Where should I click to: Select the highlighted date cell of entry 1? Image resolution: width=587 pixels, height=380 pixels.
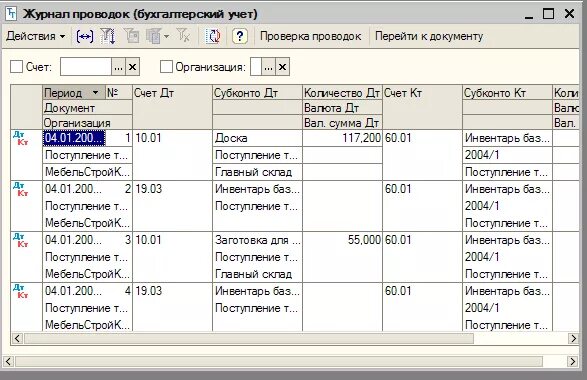click(x=74, y=138)
